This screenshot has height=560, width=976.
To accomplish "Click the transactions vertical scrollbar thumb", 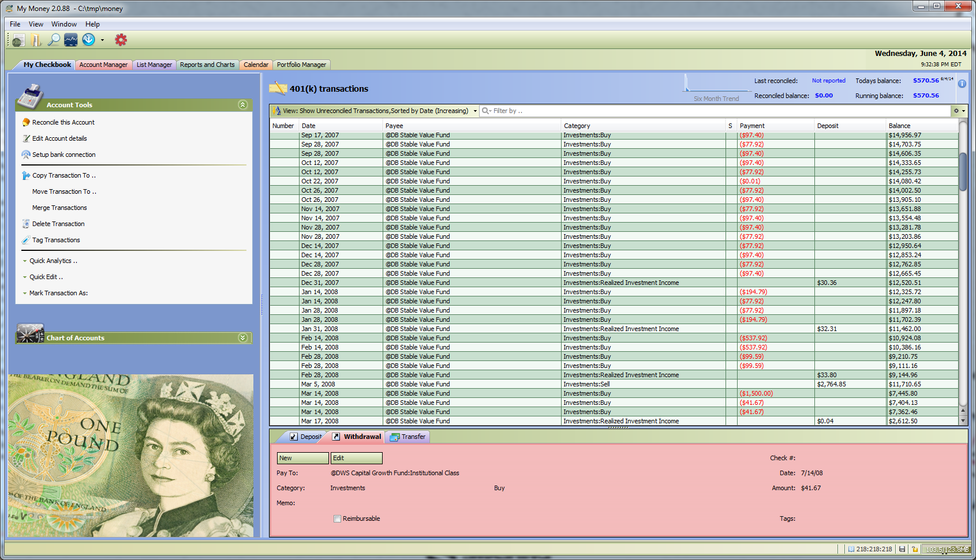I will tap(963, 171).
